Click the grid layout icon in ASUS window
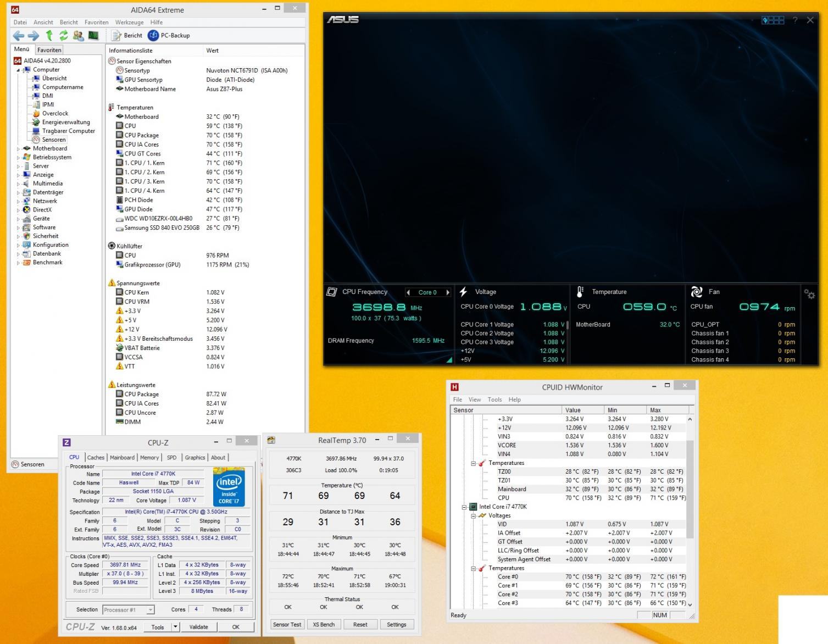The width and height of the screenshot is (828, 644). [x=773, y=20]
